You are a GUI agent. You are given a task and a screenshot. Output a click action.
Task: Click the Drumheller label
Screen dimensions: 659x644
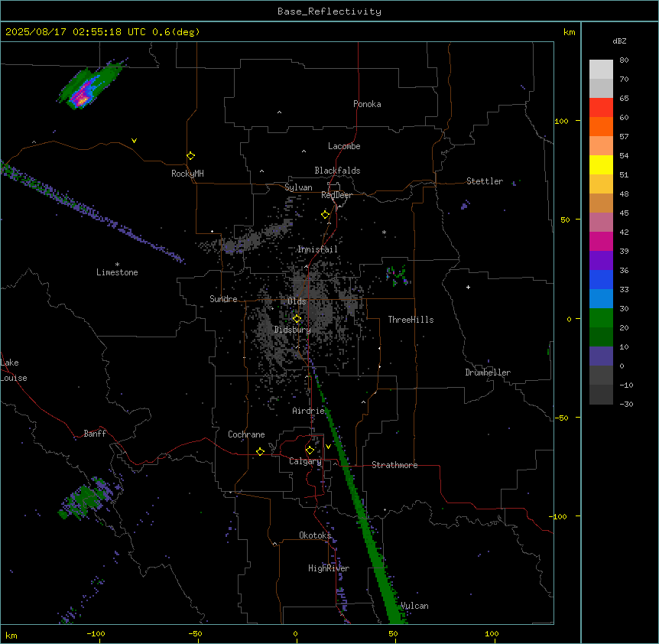click(488, 372)
